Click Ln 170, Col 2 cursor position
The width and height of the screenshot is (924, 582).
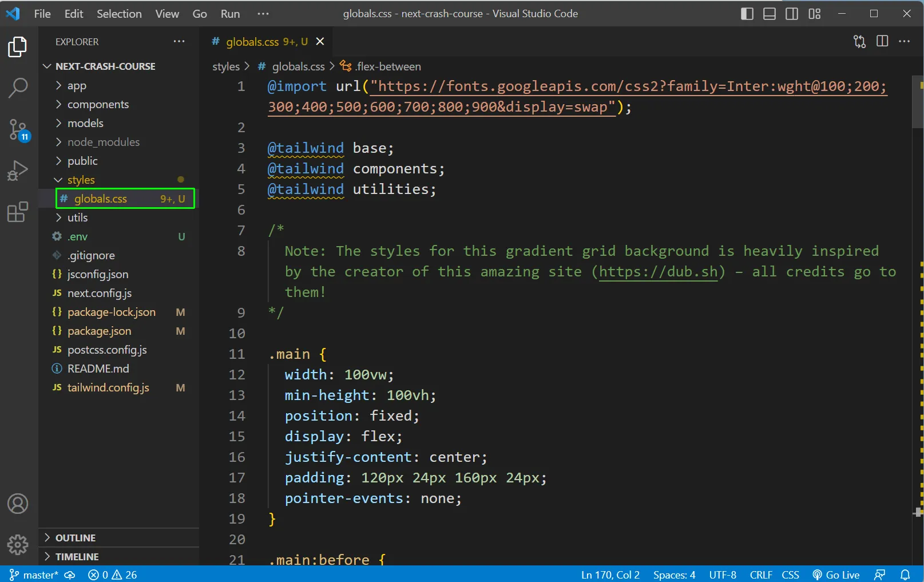610,575
